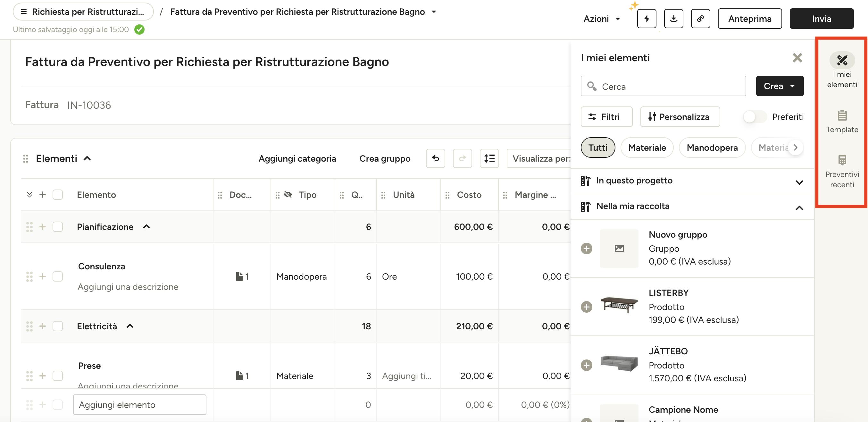Check the select-all checkbox in table header

pos(58,194)
